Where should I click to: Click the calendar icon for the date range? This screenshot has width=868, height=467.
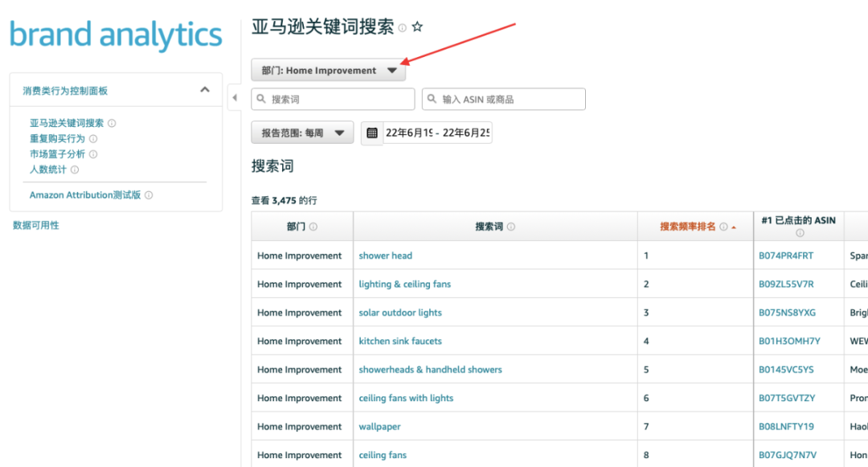click(372, 133)
